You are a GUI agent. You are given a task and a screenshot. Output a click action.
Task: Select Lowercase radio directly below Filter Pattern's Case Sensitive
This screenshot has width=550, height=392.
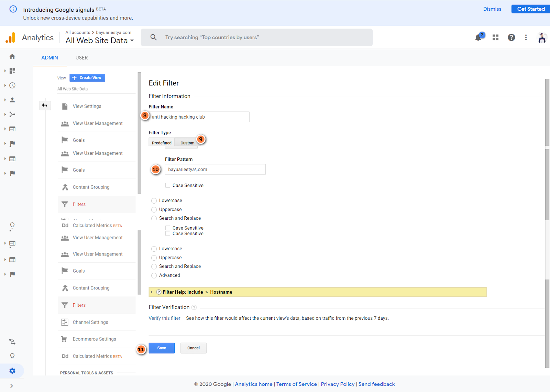point(154,201)
